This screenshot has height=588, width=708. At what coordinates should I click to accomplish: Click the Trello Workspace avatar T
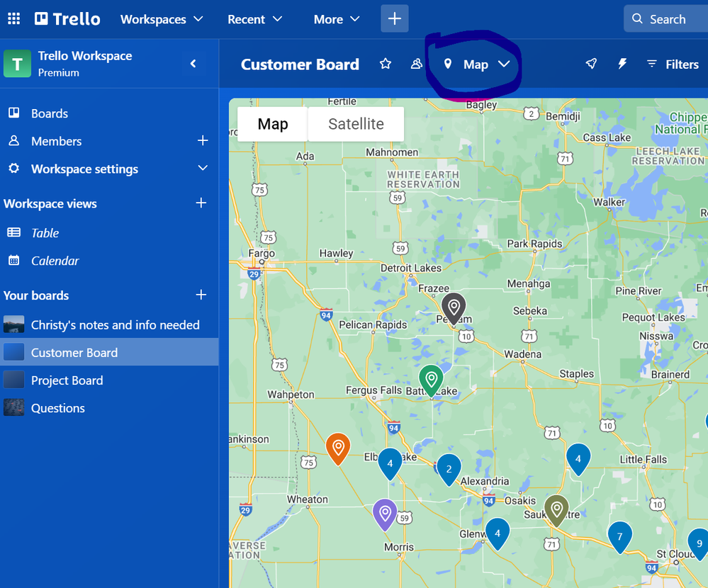point(17,64)
